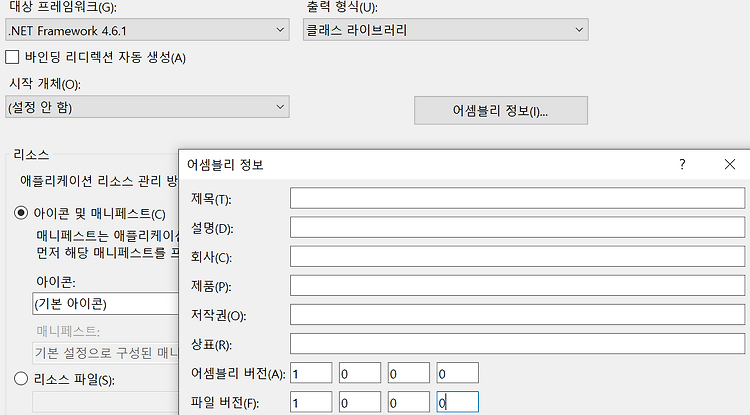Close the 어셈블리 정보 dialog
The image size is (750, 415).
[x=729, y=164]
